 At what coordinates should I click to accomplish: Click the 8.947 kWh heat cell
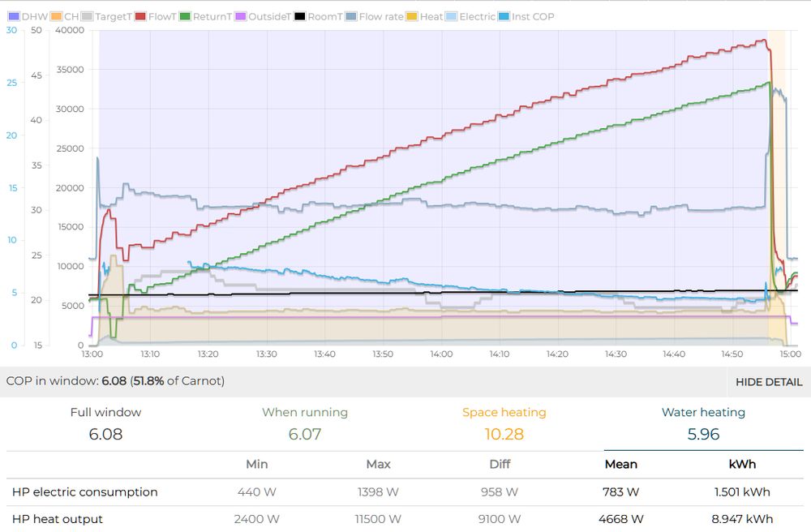742,518
